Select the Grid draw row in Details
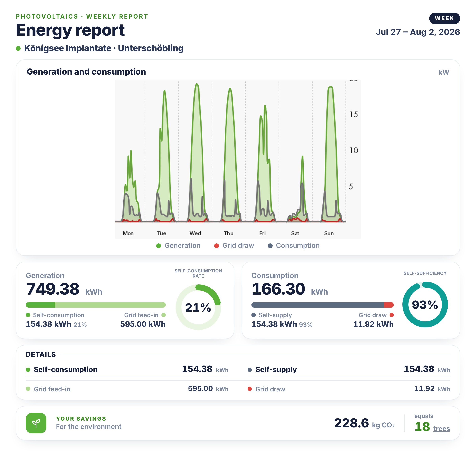Image resolution: width=476 pixels, height=452 pixels. (x=348, y=389)
